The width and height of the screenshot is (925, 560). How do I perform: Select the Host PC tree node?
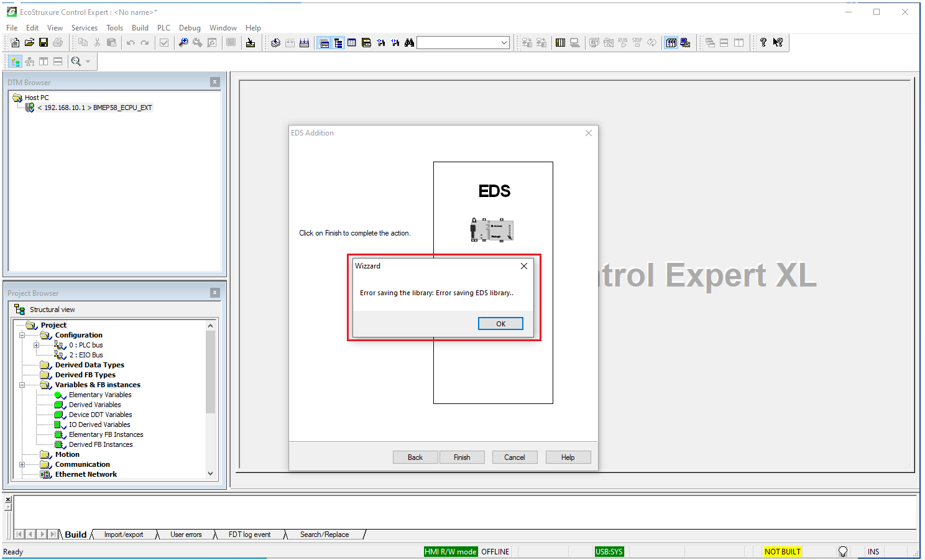tap(37, 98)
